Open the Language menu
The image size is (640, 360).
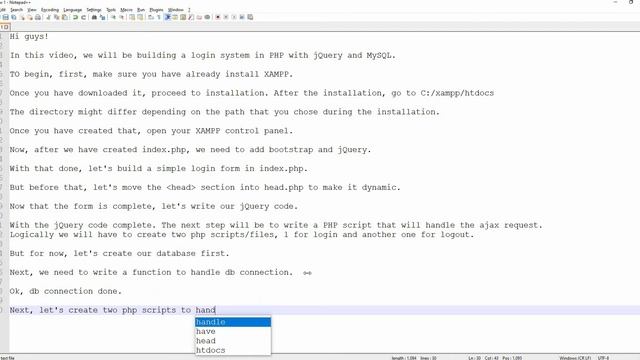[x=73, y=10]
